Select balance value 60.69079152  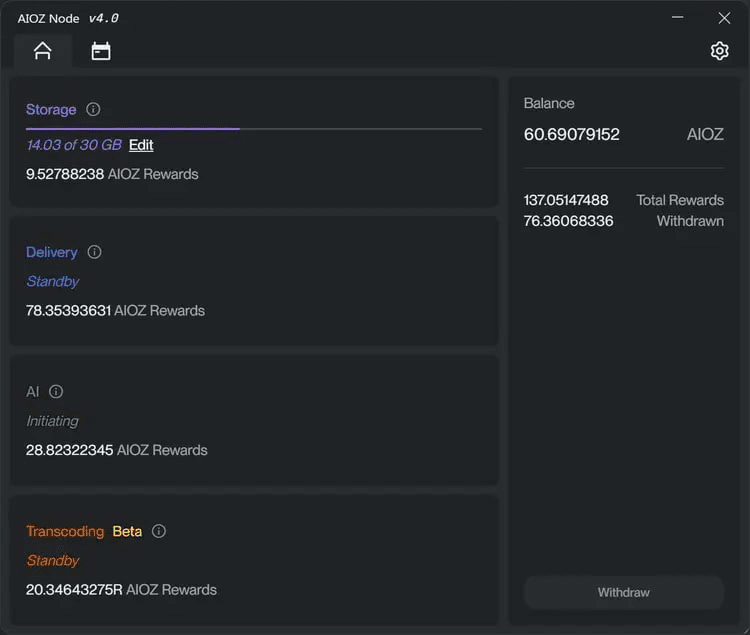point(572,134)
